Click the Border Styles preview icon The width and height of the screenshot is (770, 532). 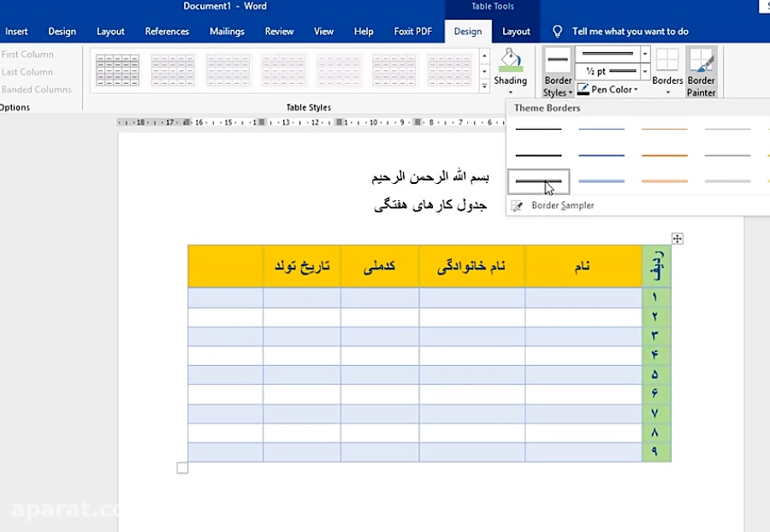point(557,60)
